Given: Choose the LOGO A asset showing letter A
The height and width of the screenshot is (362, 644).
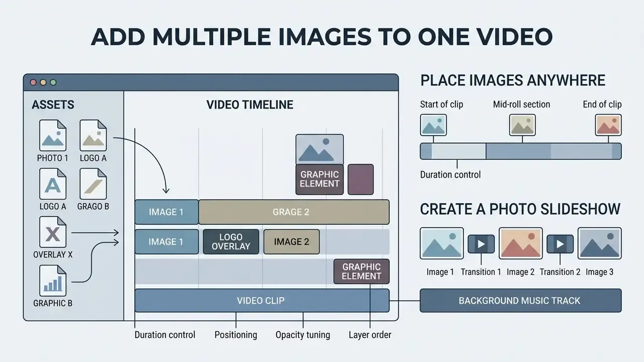Looking at the screenshot, I should click(53, 184).
